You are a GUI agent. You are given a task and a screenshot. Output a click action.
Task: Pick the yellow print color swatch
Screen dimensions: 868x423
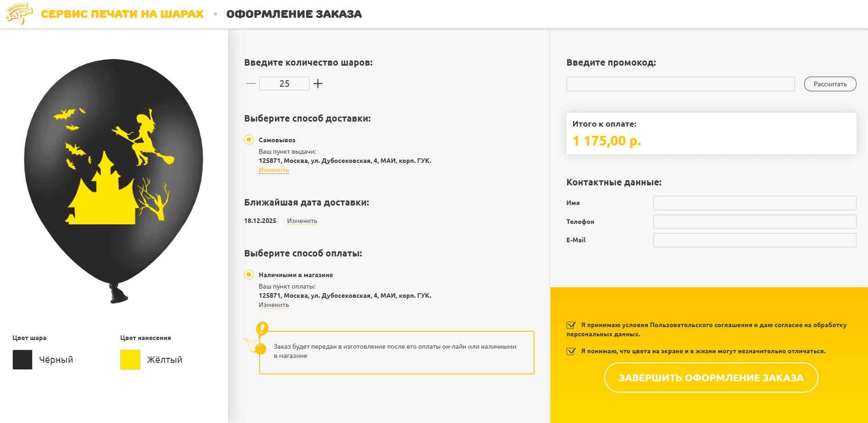(x=130, y=360)
